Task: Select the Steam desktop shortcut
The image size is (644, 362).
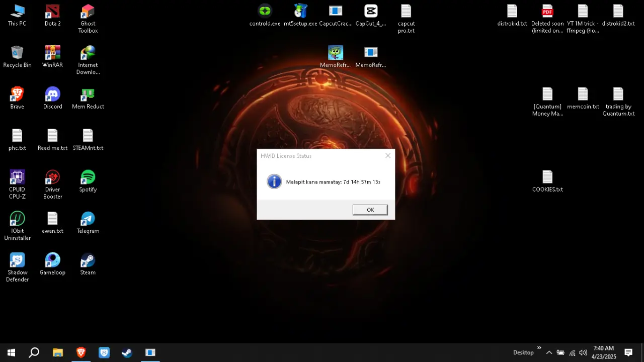Action: [x=88, y=264]
